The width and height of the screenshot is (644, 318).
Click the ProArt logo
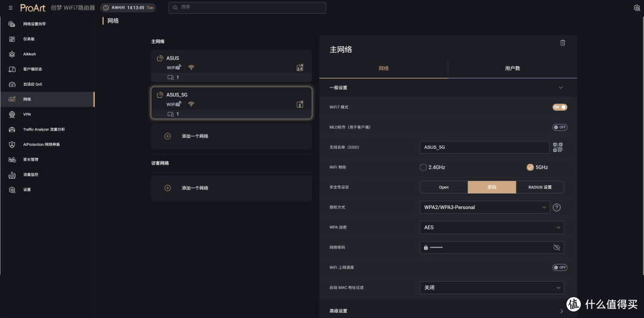[x=33, y=8]
